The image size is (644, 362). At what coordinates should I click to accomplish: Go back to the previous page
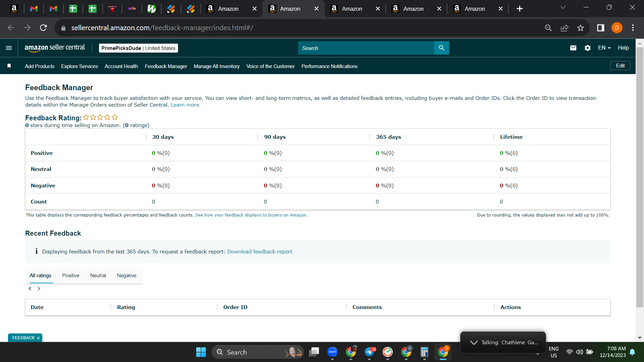[11, 28]
